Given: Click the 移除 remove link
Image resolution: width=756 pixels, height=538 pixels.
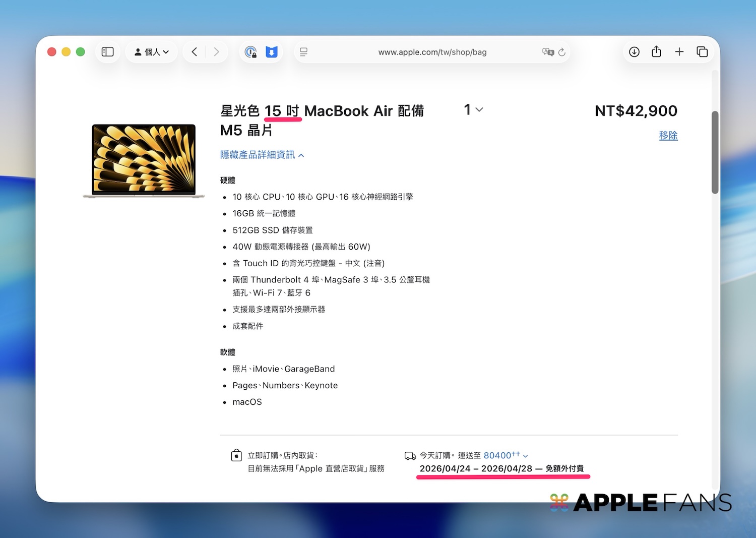Looking at the screenshot, I should point(668,136).
